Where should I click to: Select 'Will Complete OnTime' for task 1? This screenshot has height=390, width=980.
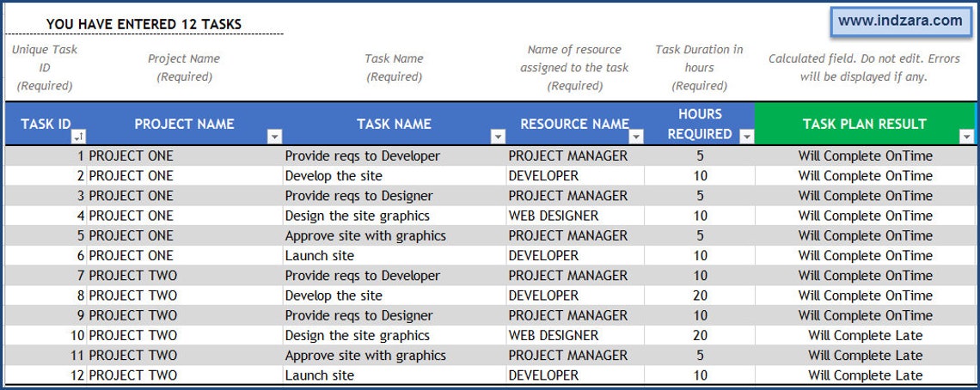click(x=865, y=155)
